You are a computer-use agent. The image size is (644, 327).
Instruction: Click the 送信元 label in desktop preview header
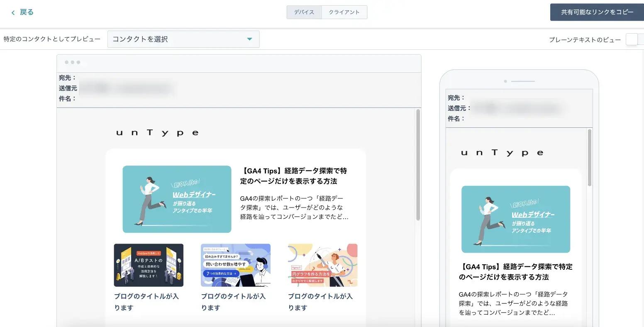pyautogui.click(x=68, y=88)
